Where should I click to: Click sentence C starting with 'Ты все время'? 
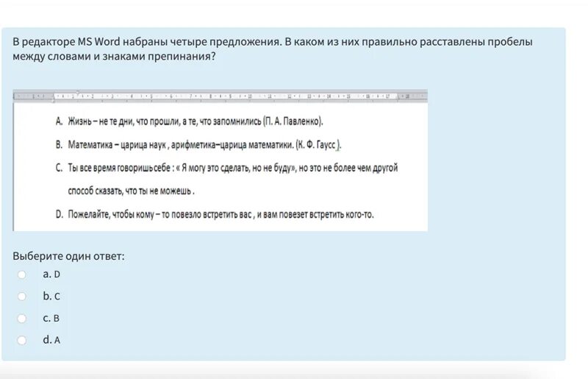[232, 168]
